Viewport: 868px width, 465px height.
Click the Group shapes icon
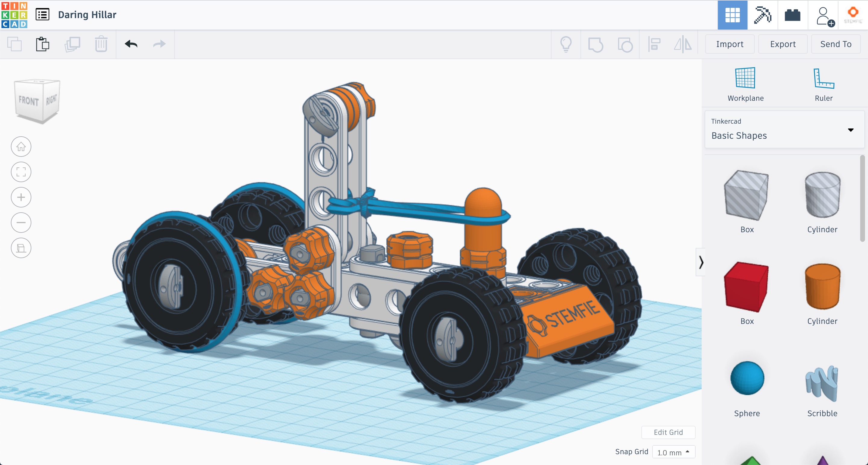pyautogui.click(x=596, y=45)
